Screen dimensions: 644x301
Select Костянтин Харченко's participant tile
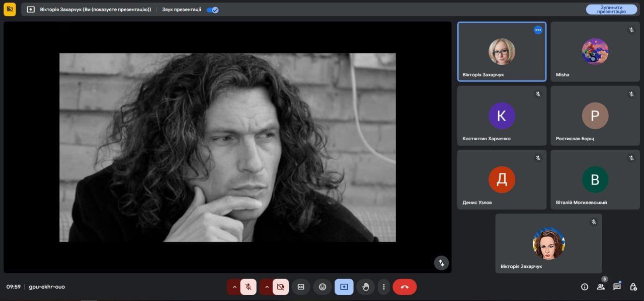point(502,116)
